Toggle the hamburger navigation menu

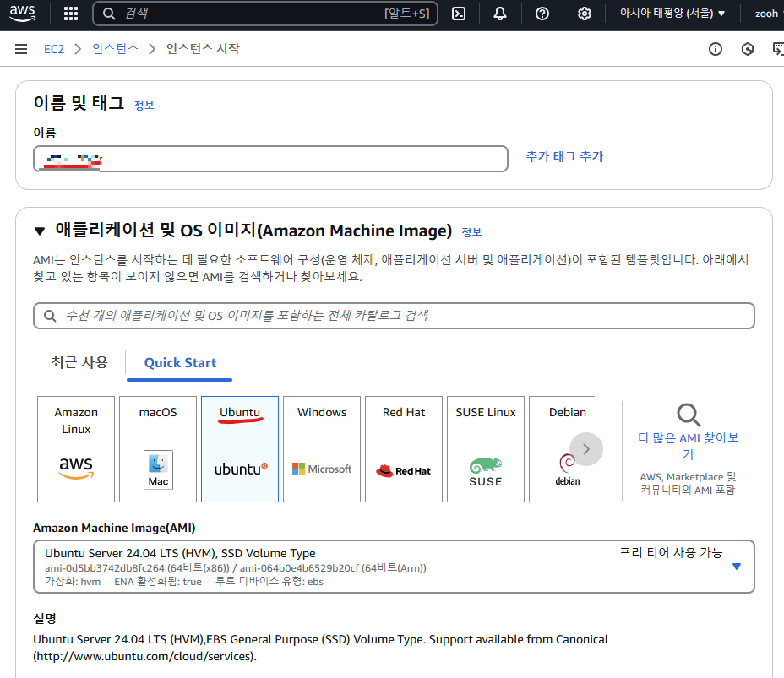click(21, 49)
